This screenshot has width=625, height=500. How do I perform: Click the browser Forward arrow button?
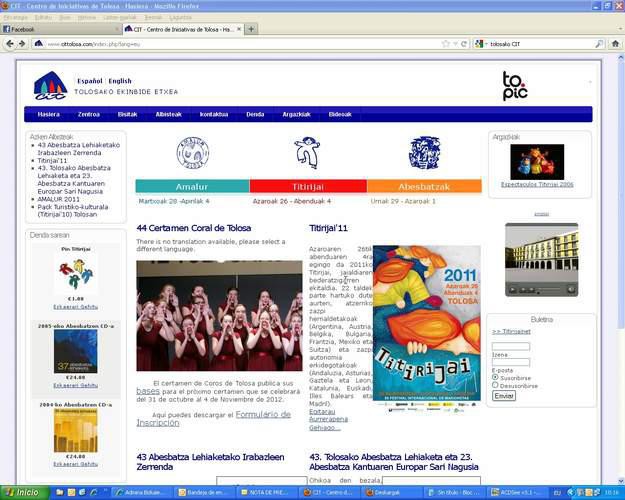(22, 44)
